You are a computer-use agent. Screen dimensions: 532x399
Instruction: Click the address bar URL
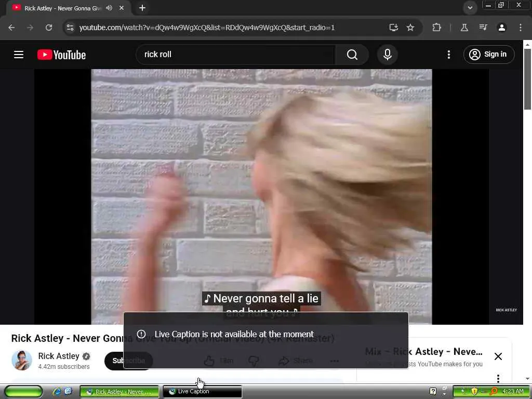click(x=207, y=28)
